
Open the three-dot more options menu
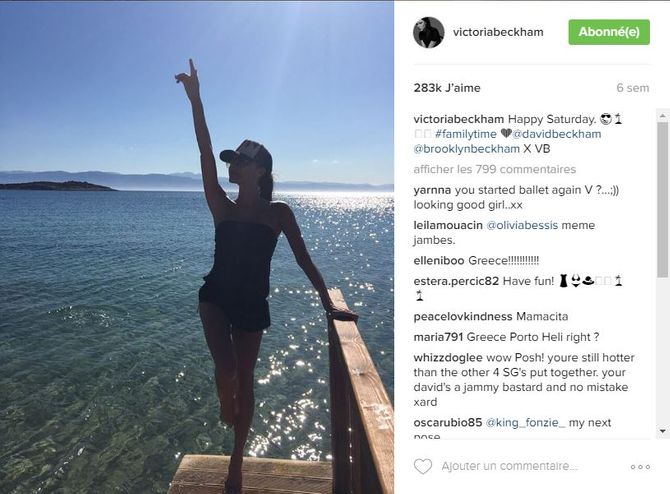click(x=640, y=467)
